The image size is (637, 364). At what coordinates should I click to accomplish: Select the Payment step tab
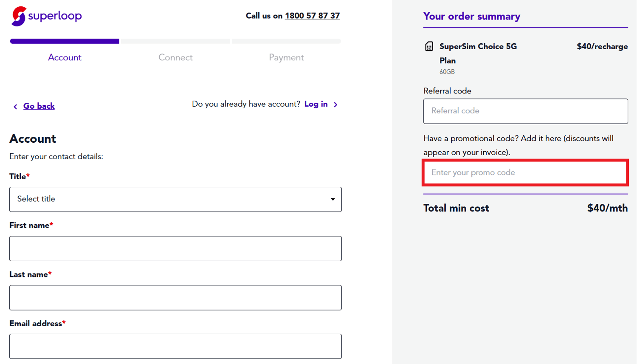click(x=286, y=57)
